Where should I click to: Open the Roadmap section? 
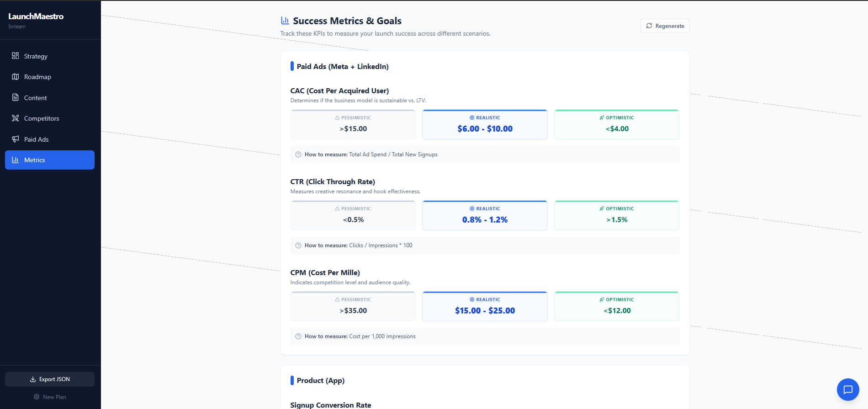pos(37,77)
